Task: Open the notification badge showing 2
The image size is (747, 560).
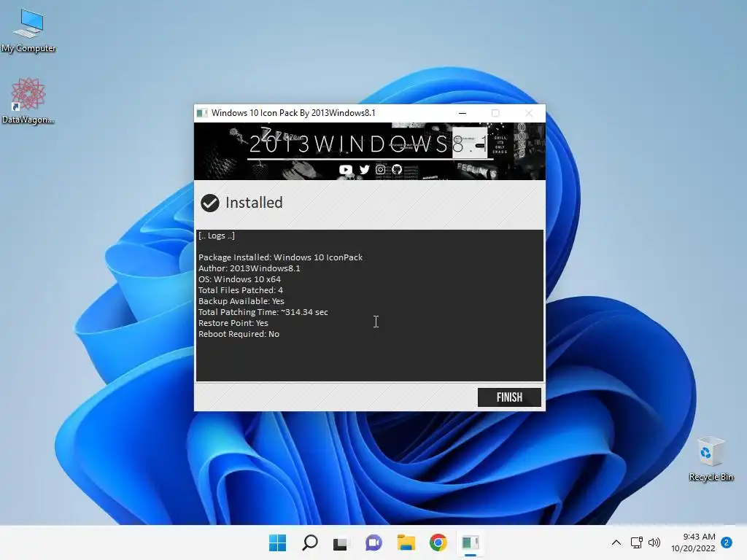Action: pos(727,542)
